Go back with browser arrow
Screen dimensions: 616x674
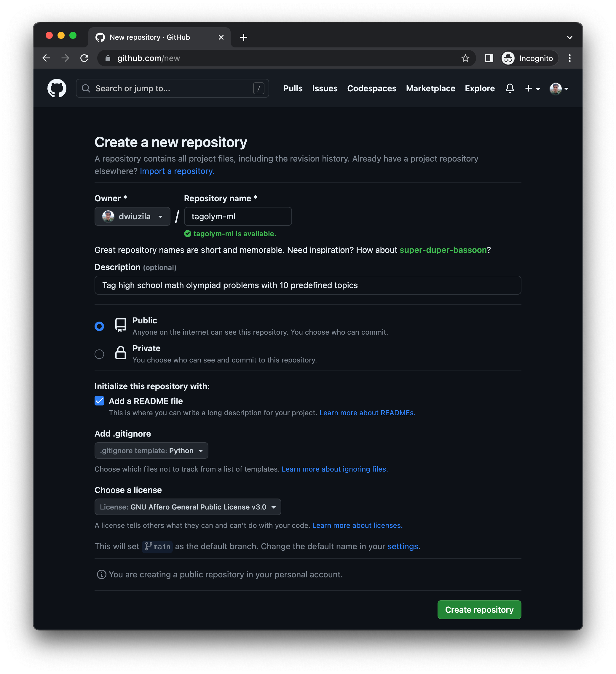pyautogui.click(x=47, y=58)
